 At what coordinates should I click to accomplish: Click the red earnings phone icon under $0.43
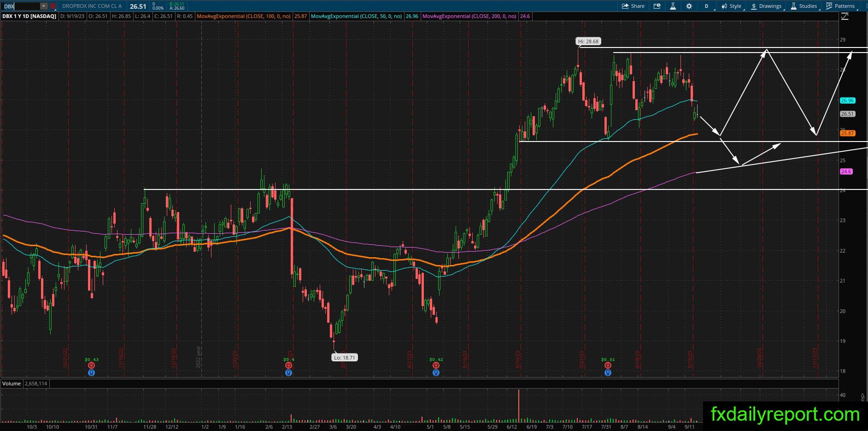91,366
